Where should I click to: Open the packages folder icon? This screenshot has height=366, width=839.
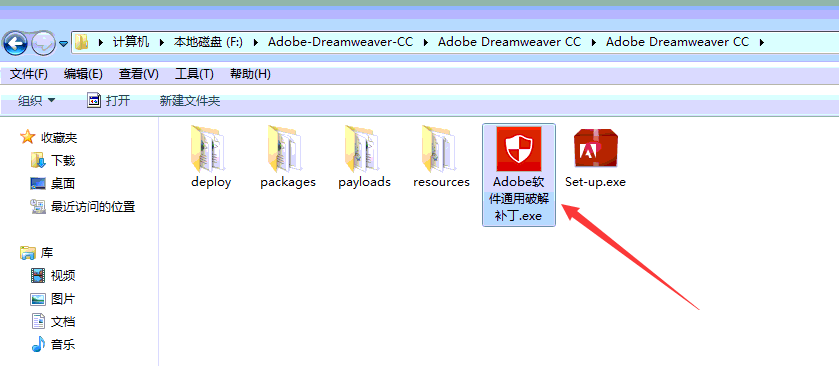(285, 149)
